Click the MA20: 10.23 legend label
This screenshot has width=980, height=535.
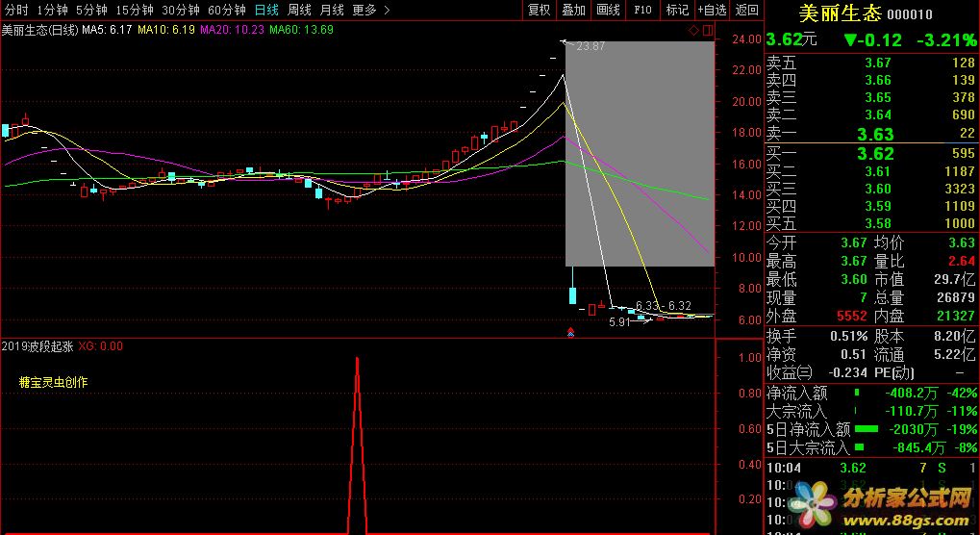[232, 30]
